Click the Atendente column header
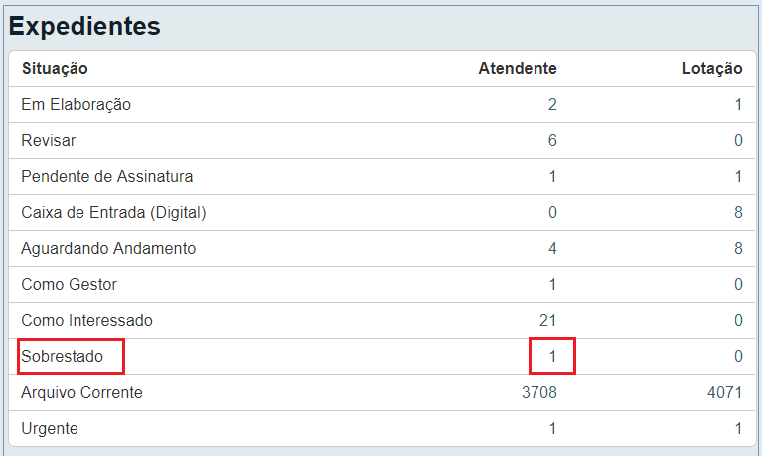Image resolution: width=762 pixels, height=456 pixels. (x=518, y=69)
